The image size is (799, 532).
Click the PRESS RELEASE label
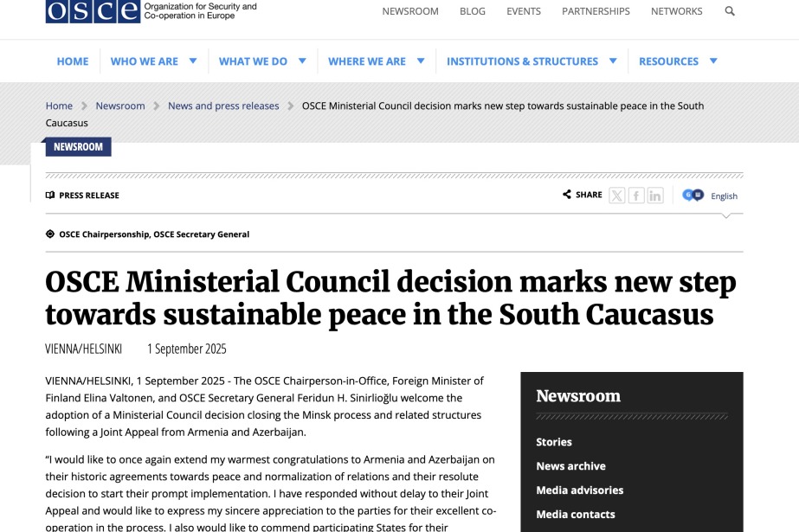click(89, 195)
